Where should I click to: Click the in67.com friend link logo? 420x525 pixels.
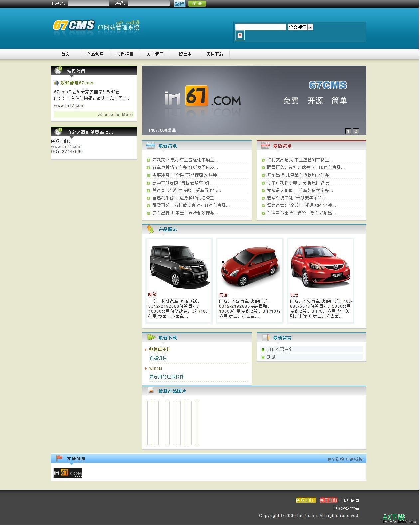click(68, 473)
